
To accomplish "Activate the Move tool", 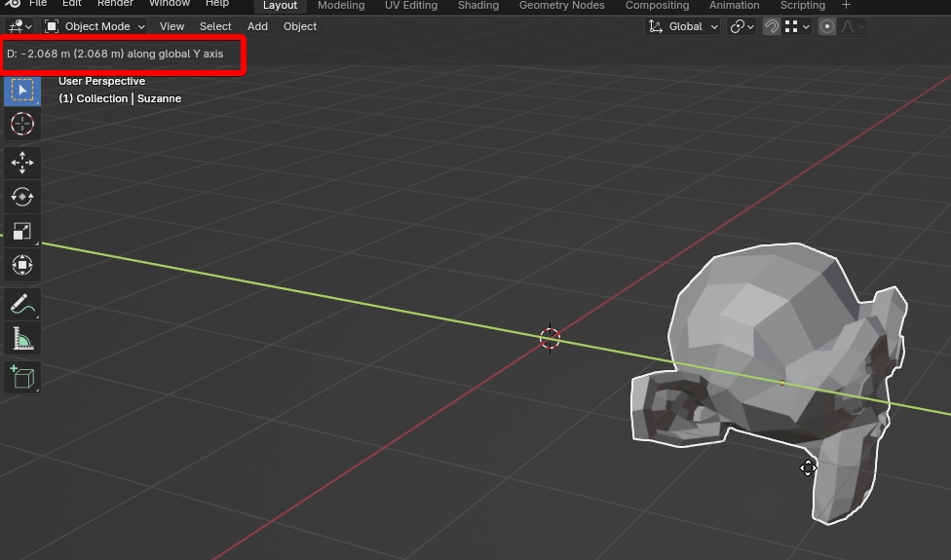I will pos(22,163).
